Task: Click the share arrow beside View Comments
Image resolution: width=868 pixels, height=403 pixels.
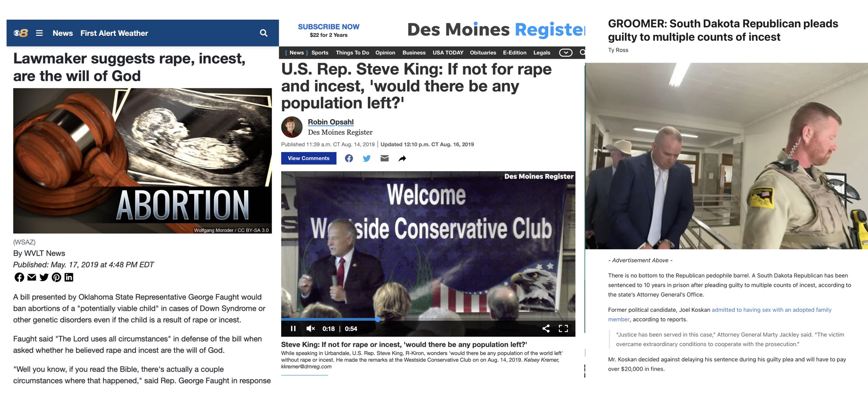Action: coord(402,159)
